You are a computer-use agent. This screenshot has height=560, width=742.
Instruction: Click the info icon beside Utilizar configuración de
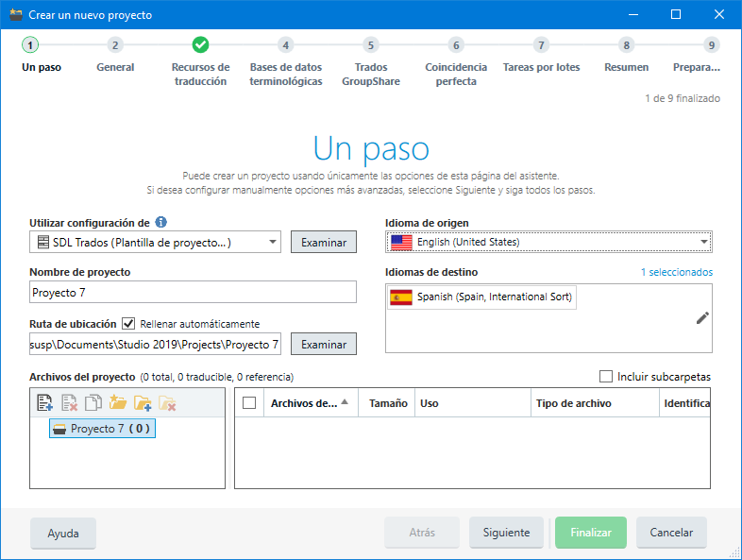click(160, 222)
